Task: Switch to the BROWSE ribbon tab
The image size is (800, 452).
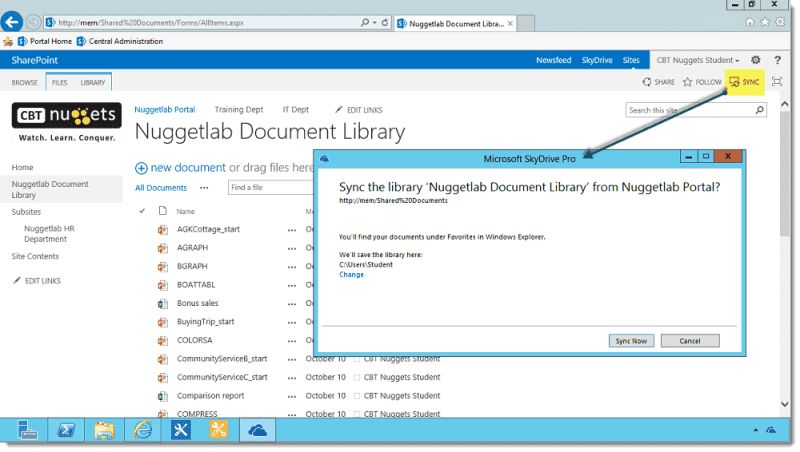Action: (24, 83)
